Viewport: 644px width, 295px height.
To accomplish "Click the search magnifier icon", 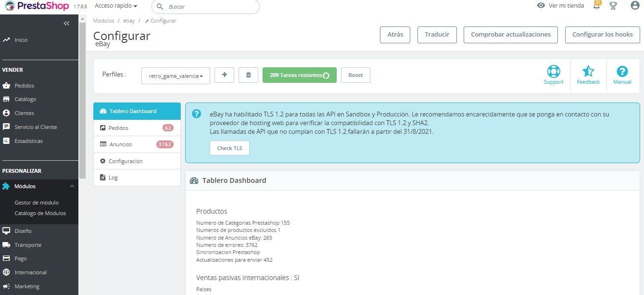I will (160, 7).
